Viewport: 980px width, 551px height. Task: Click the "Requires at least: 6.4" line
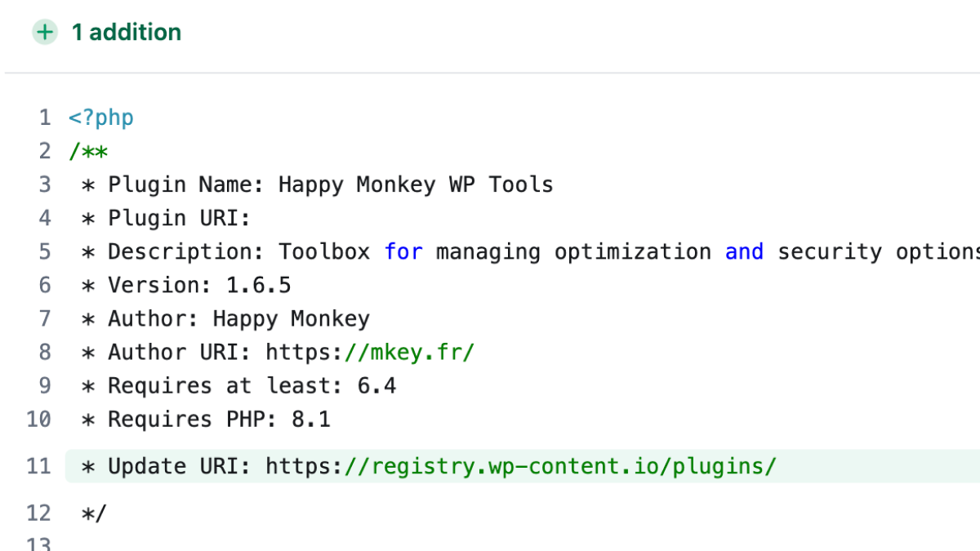[238, 385]
